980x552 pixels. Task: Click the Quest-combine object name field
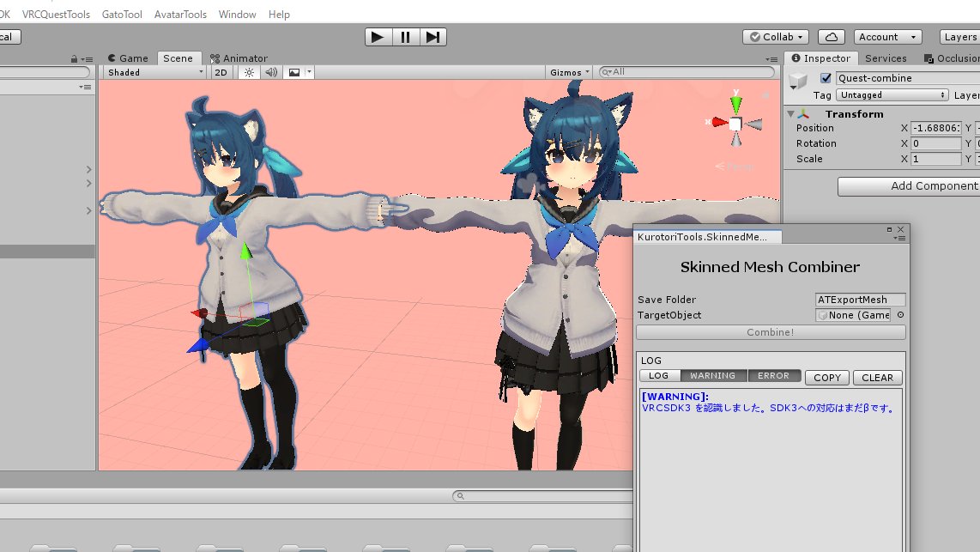pyautogui.click(x=908, y=78)
